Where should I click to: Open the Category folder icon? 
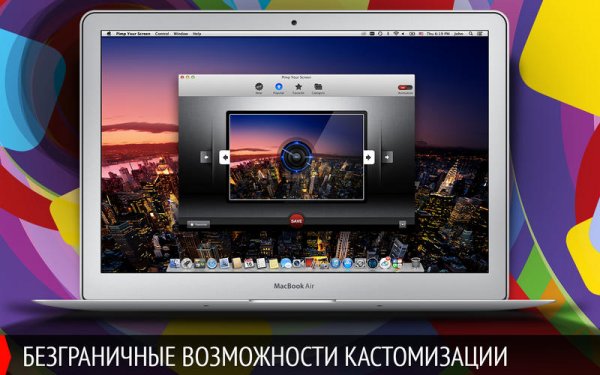[318, 87]
